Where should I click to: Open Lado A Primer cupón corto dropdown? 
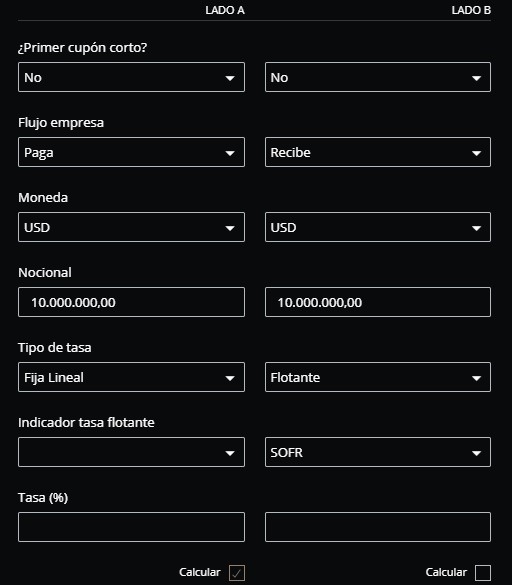131,77
